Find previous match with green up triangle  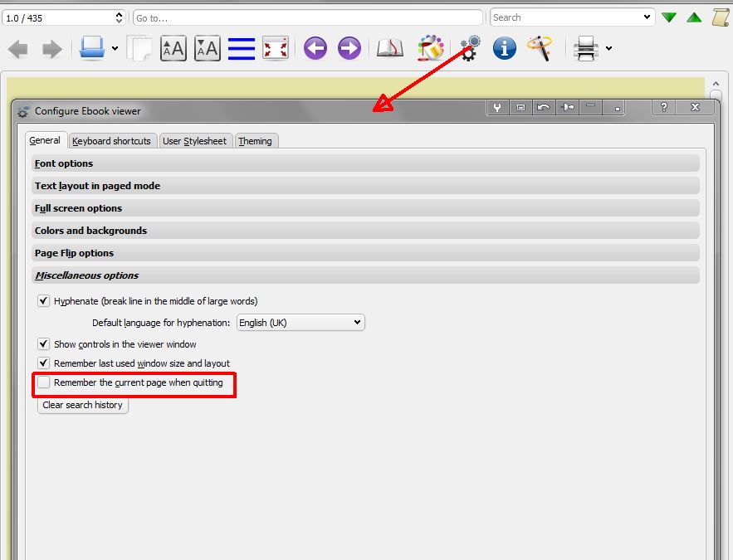pyautogui.click(x=694, y=17)
